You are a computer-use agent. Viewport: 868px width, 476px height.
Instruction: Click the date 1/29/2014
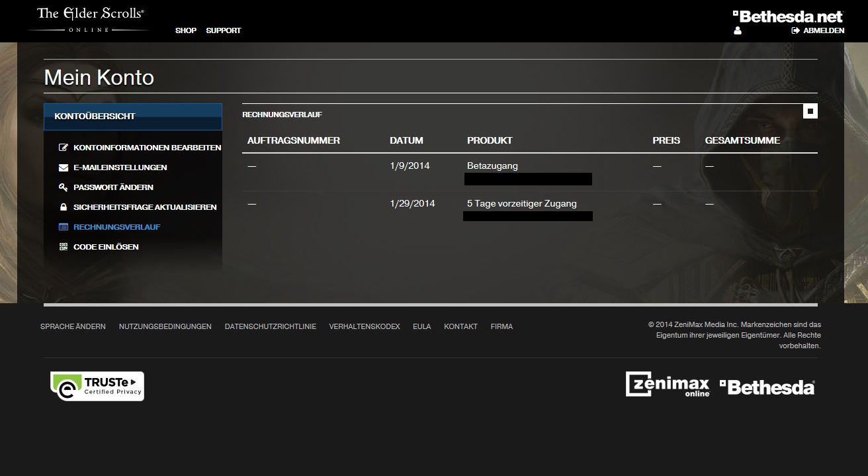(x=412, y=203)
